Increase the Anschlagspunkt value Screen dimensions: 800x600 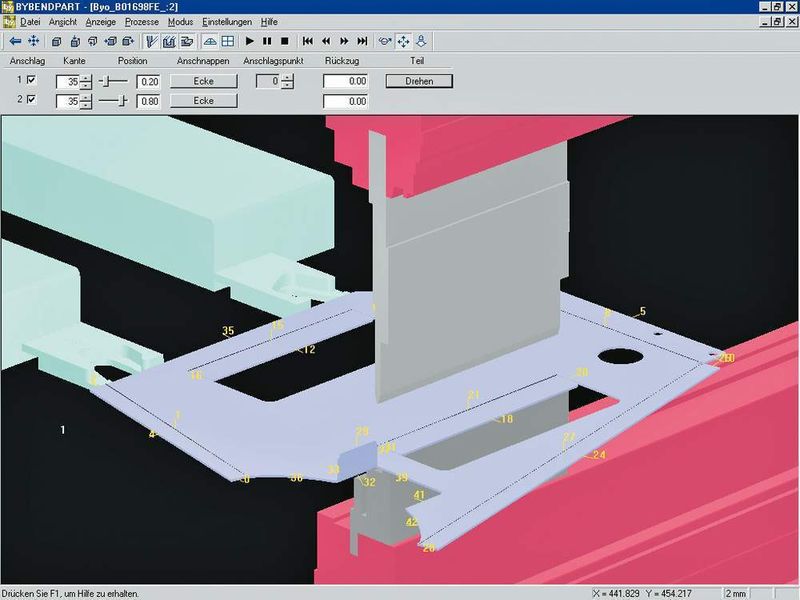(x=287, y=78)
